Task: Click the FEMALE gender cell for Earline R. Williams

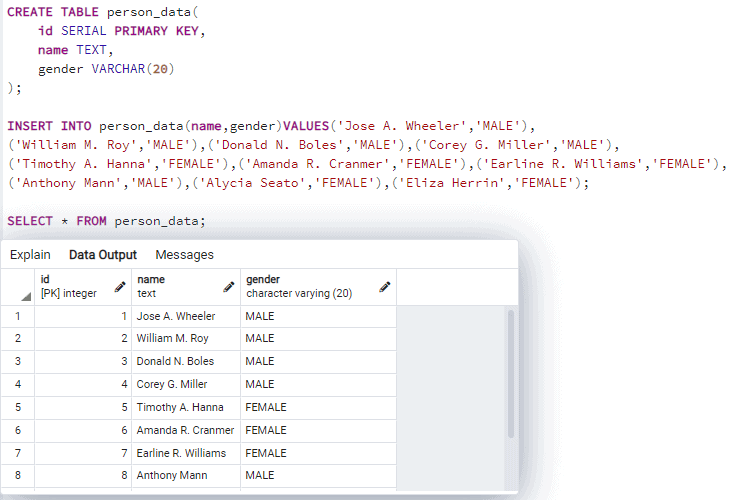Action: tap(319, 453)
